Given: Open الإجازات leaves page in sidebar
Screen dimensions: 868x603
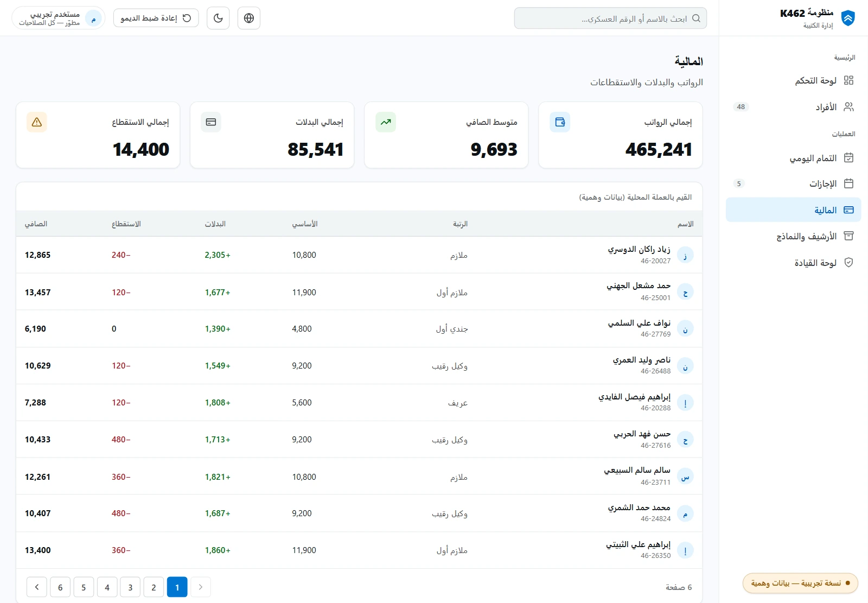Looking at the screenshot, I should click(x=794, y=183).
